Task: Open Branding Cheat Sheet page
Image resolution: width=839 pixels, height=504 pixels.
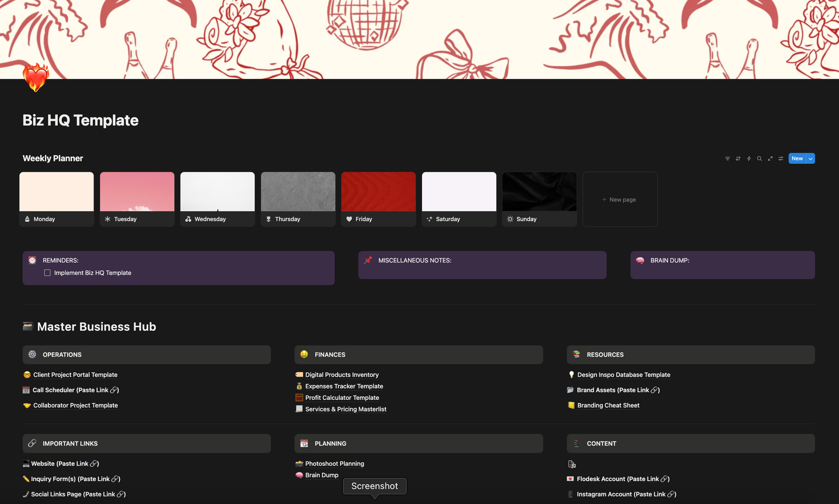Action: (x=608, y=405)
